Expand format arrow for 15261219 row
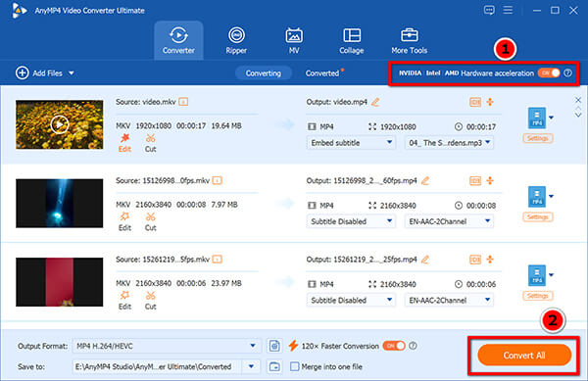Screen dimensions: 588x381 pos(551,275)
